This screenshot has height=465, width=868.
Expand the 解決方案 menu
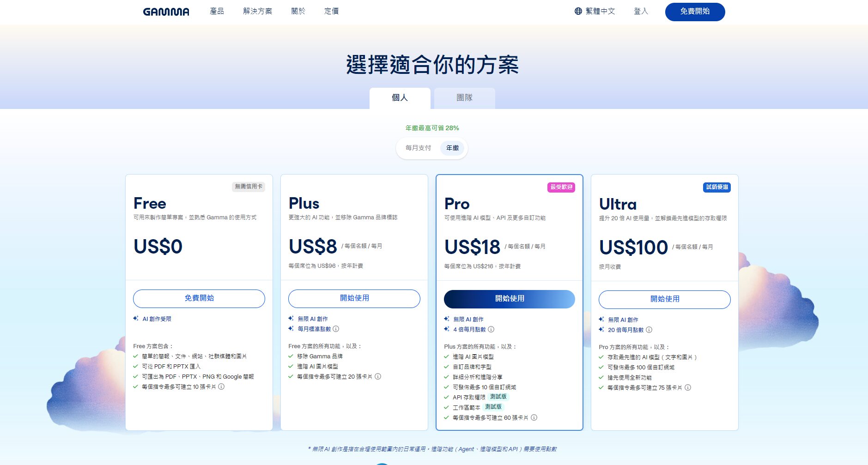257,11
